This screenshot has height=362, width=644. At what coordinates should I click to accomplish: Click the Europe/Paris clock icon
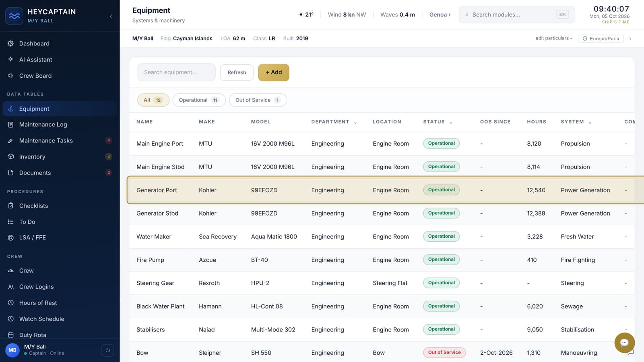(x=585, y=39)
